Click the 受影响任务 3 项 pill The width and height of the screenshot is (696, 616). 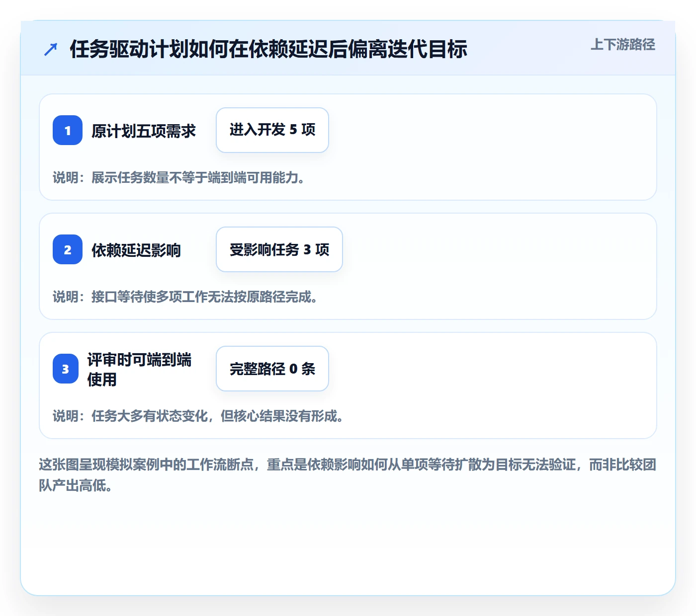click(279, 249)
